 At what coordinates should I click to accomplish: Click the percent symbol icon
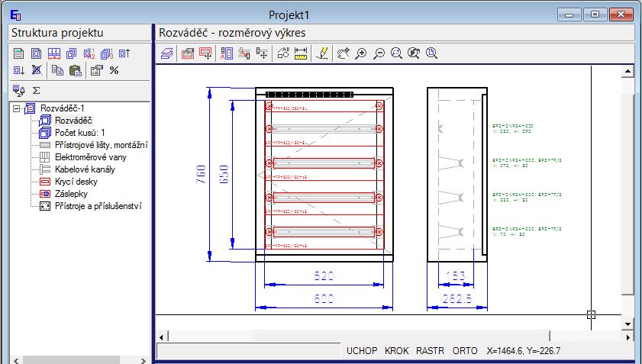coord(115,70)
